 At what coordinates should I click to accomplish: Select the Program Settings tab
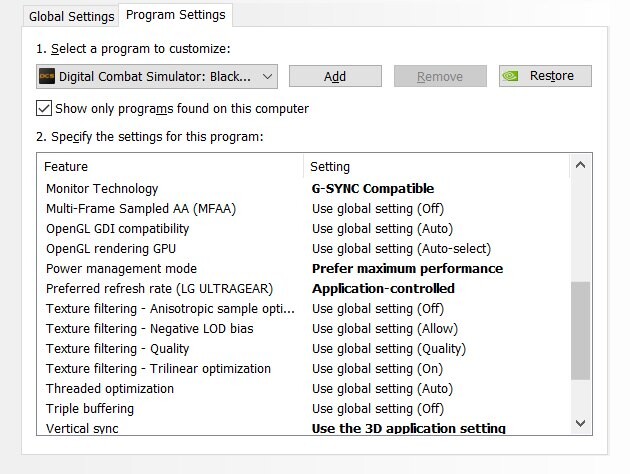point(176,15)
